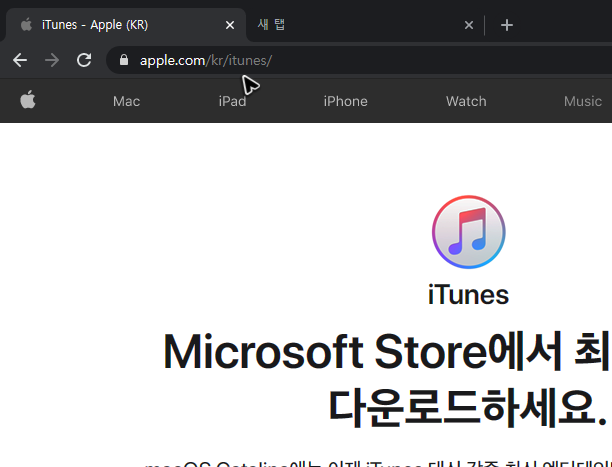The height and width of the screenshot is (467, 612).
Task: Click the 다운로드하세요. heading line
Action: tap(468, 407)
